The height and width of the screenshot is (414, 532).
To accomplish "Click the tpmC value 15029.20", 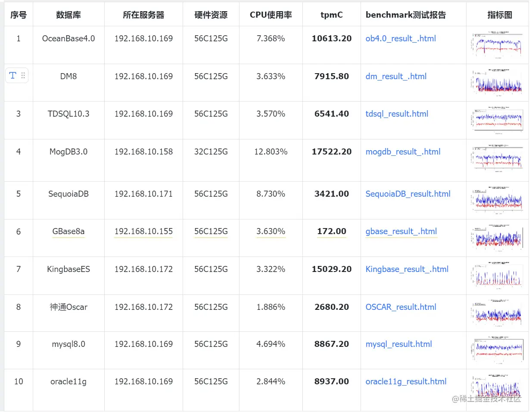I will pyautogui.click(x=332, y=269).
